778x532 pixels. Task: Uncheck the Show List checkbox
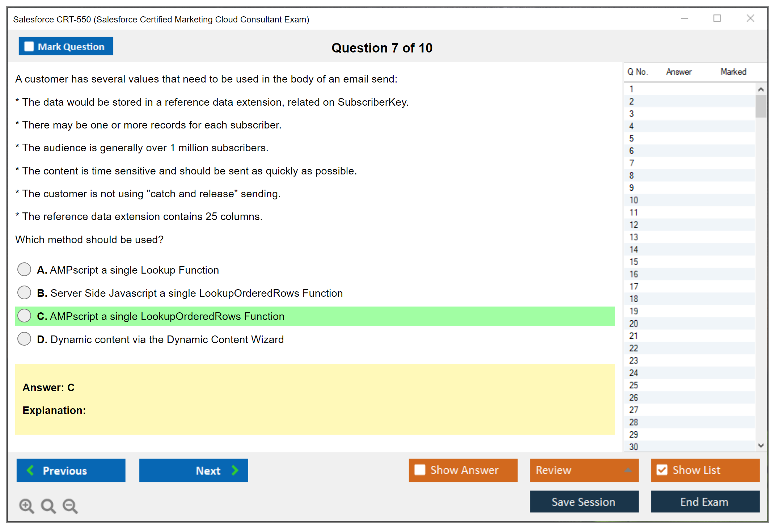662,470
